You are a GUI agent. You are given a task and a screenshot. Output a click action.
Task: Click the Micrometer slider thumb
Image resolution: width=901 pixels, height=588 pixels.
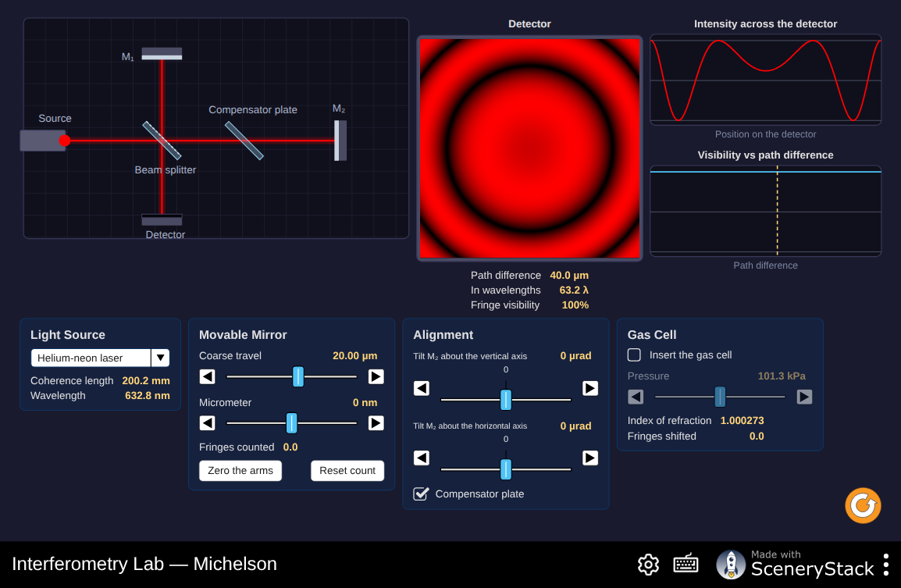(x=291, y=423)
